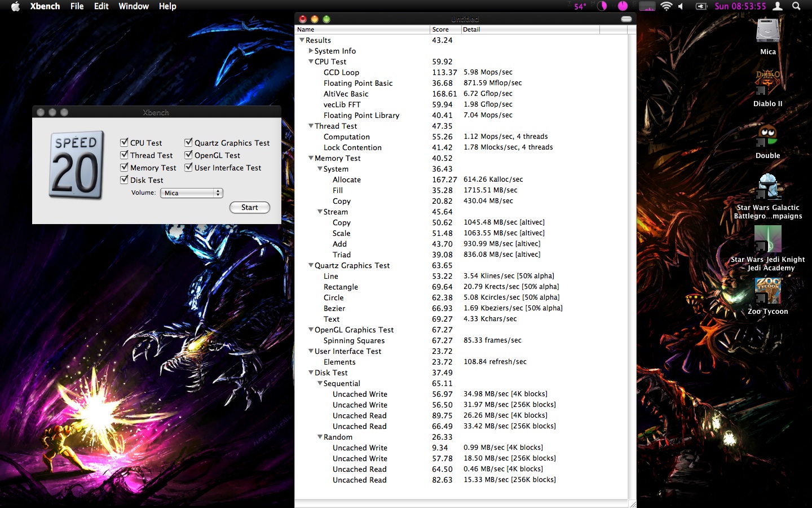
Task: Click the Double desktop icon
Action: point(767,136)
